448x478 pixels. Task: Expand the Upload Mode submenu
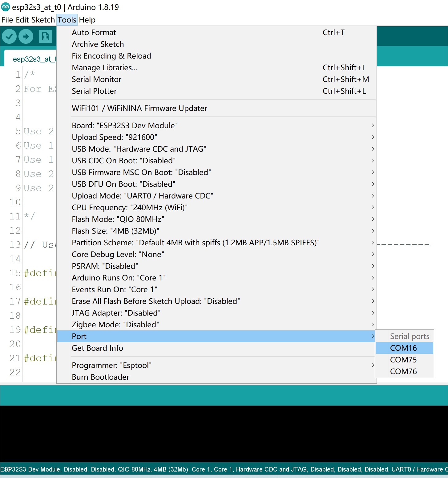point(217,196)
